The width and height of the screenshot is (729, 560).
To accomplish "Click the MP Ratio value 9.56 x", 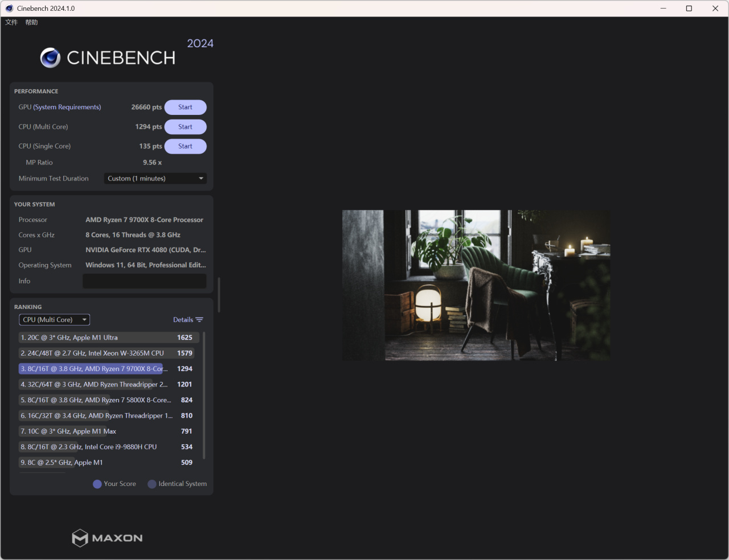I will 152,163.
